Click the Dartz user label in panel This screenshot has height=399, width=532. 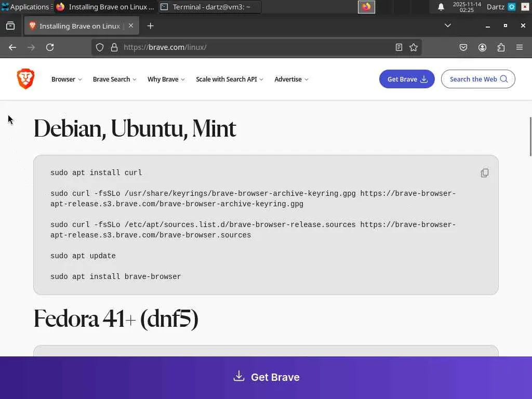coord(495,7)
